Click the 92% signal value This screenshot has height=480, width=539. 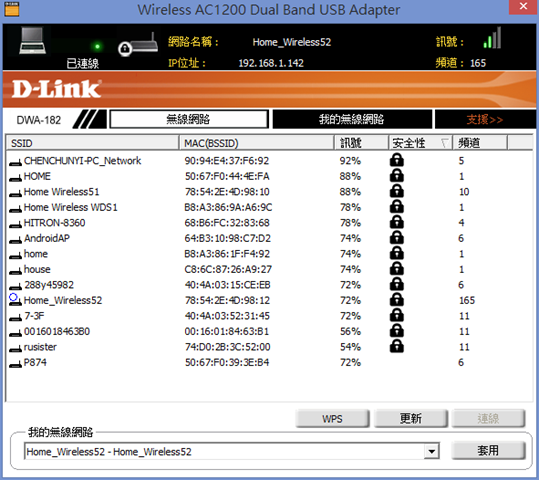click(350, 161)
